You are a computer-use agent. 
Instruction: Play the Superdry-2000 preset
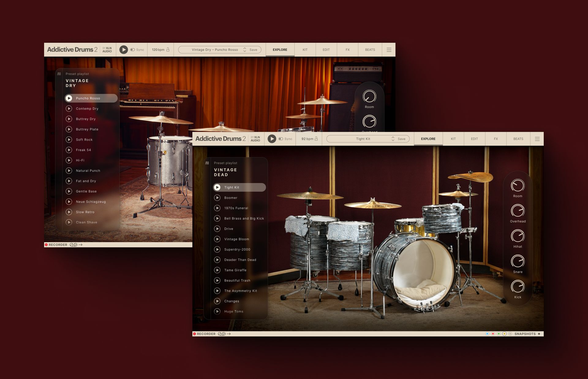(217, 249)
